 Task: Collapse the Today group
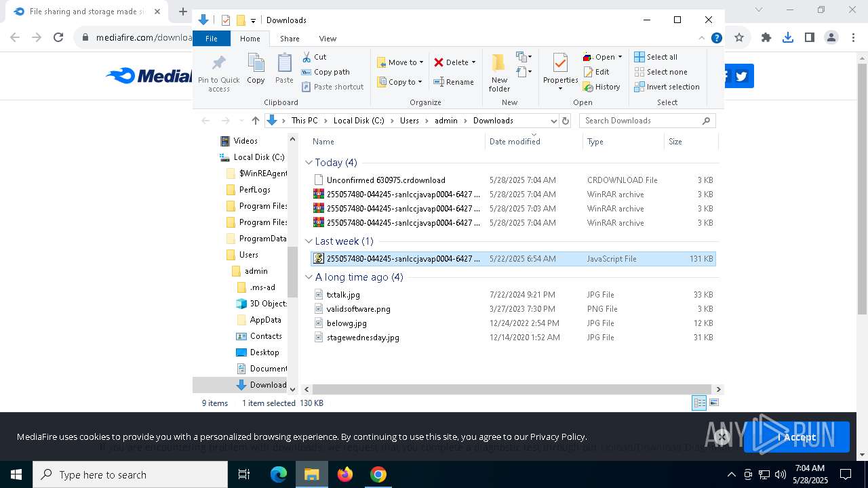tap(309, 163)
